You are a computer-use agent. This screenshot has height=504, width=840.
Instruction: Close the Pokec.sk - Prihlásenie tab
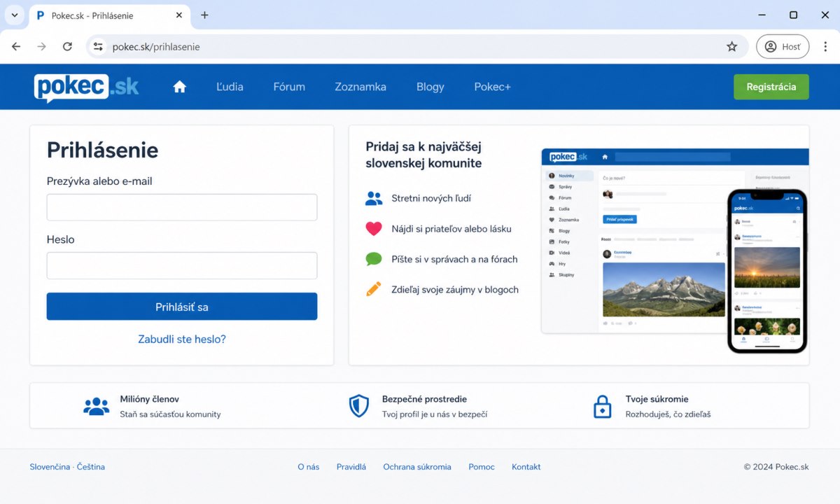point(179,15)
